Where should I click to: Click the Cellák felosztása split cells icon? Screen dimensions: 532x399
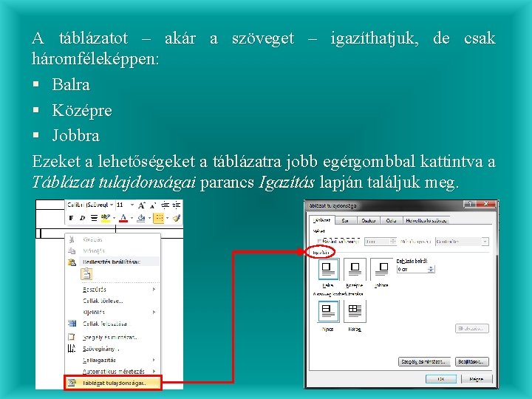click(x=72, y=324)
